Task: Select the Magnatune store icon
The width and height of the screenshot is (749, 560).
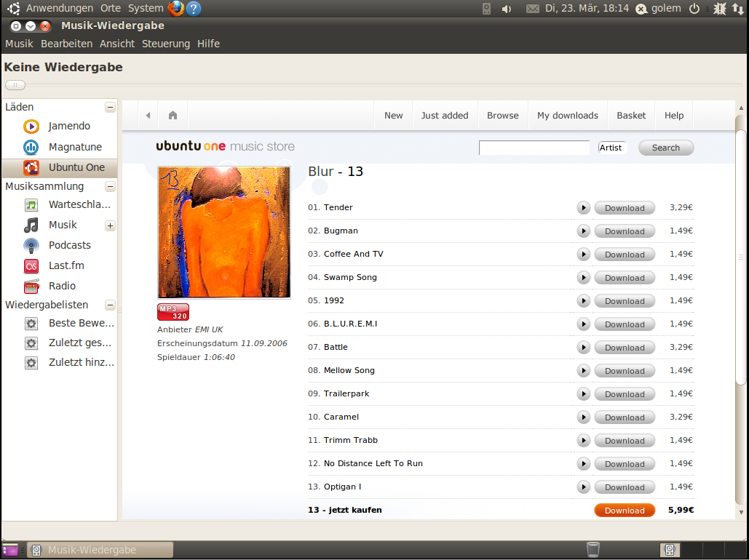Action: pyautogui.click(x=31, y=147)
